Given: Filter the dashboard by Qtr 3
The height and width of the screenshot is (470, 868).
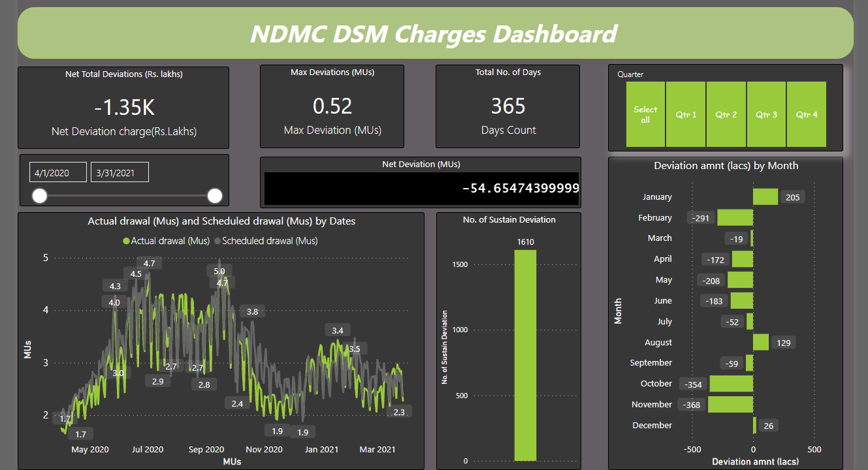Looking at the screenshot, I should point(766,114).
